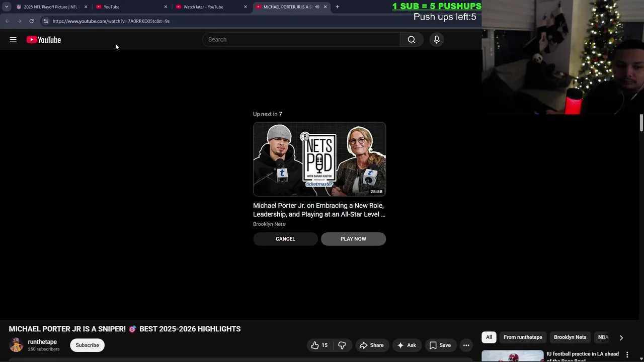Click '250 subscribers' count text

coord(44,349)
